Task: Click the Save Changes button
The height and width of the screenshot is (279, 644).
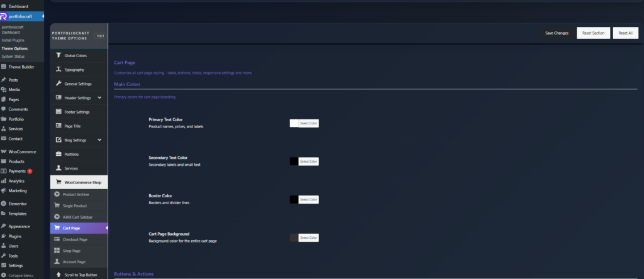Action: coord(557,33)
